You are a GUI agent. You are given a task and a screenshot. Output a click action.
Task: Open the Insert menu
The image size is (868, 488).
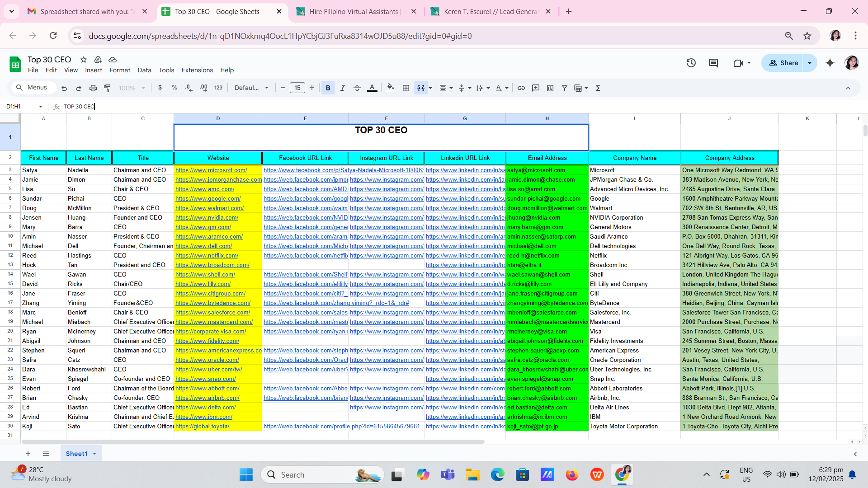pos(94,70)
